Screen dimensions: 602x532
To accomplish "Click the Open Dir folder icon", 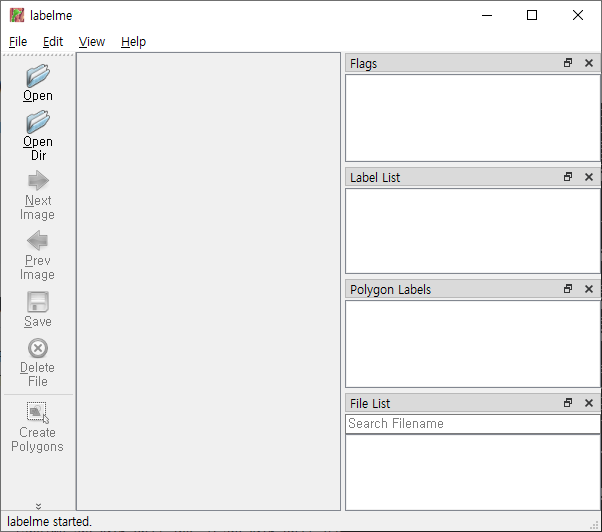I will pos(38,122).
